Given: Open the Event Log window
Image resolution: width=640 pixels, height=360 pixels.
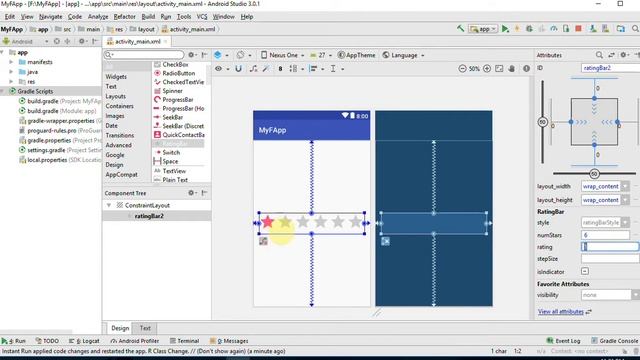Looking at the screenshot, I should coord(564,341).
